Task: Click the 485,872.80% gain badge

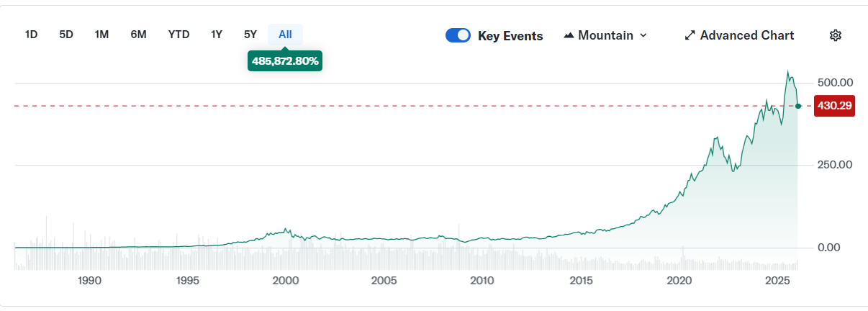Action: click(x=285, y=61)
